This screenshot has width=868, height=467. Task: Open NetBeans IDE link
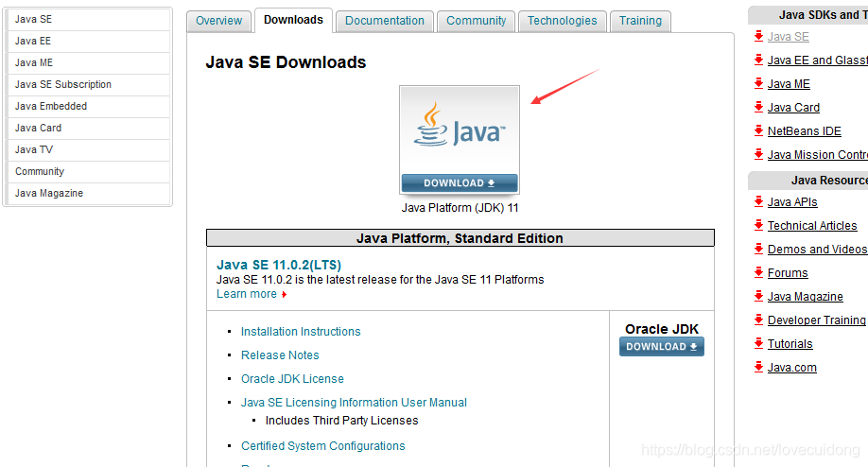(x=805, y=131)
